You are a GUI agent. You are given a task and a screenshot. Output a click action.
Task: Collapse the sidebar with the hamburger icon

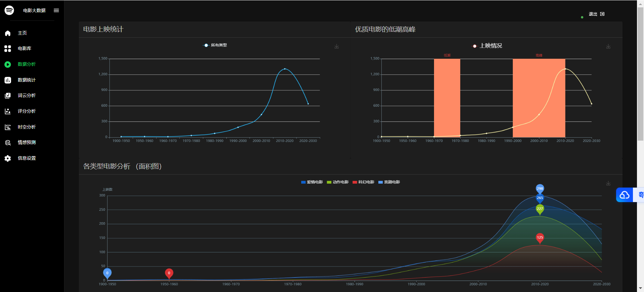(56, 10)
